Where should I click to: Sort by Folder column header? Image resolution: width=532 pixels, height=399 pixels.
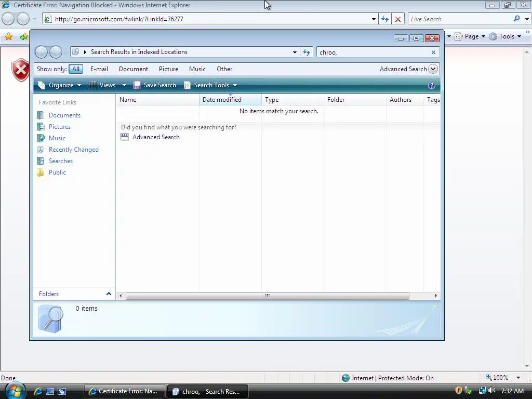pyautogui.click(x=354, y=100)
